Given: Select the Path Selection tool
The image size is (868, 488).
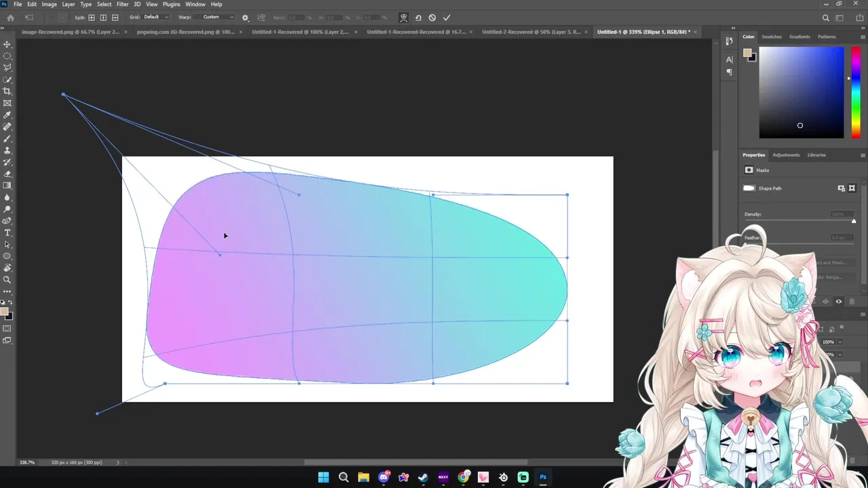Looking at the screenshot, I should pos(7,245).
